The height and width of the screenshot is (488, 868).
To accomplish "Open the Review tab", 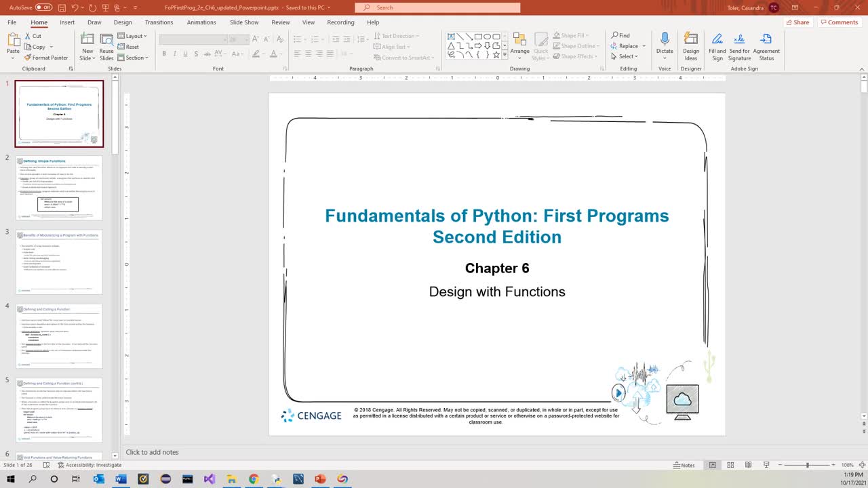I will pyautogui.click(x=280, y=22).
